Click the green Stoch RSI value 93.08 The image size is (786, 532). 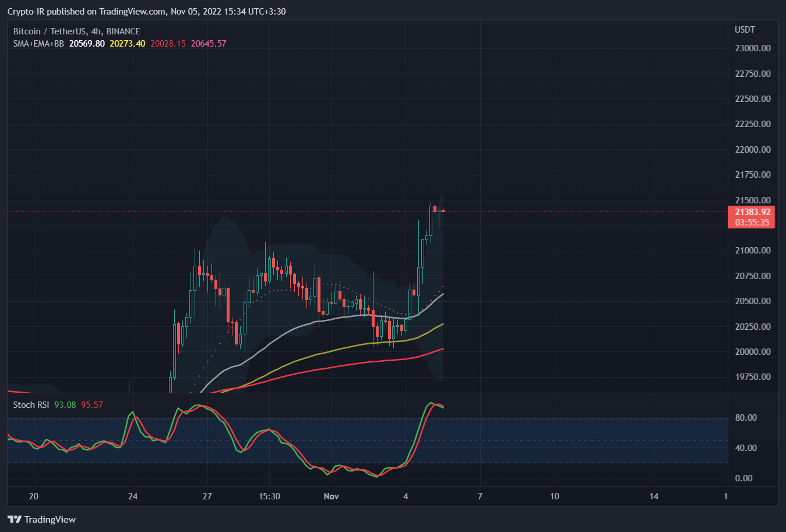pos(65,405)
